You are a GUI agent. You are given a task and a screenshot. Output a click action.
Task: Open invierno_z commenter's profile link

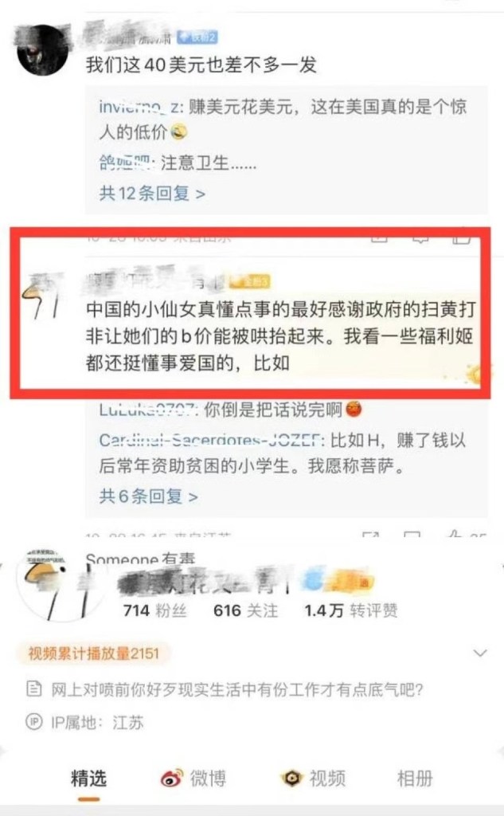[139, 108]
